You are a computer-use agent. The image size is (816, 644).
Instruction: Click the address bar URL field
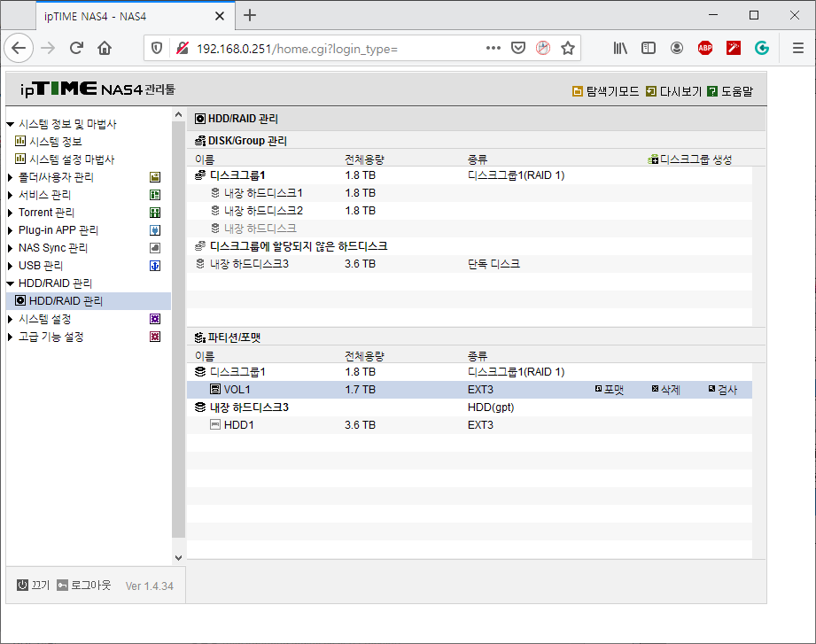pos(333,49)
